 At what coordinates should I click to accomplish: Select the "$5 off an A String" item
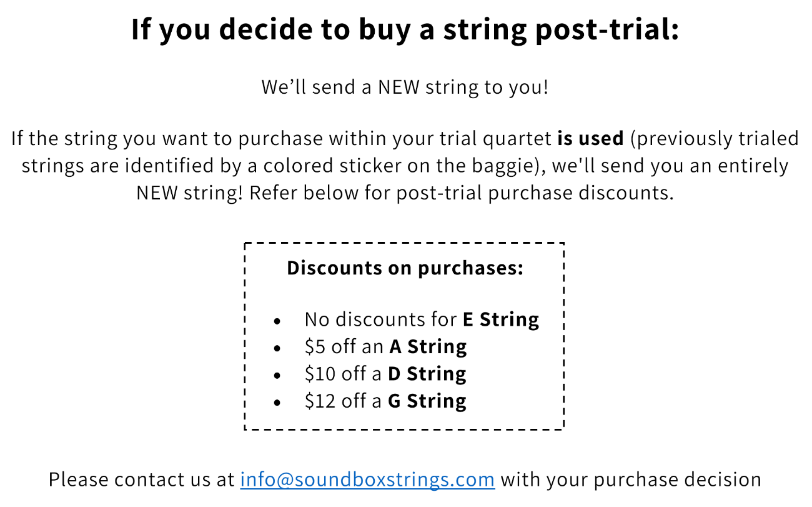click(385, 346)
